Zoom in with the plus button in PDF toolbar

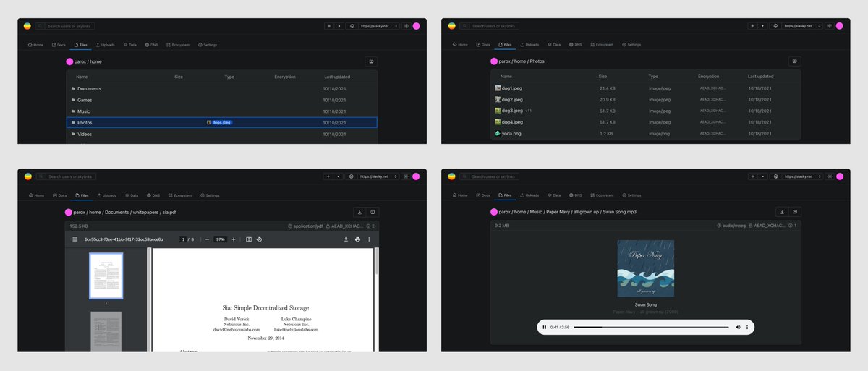point(233,239)
